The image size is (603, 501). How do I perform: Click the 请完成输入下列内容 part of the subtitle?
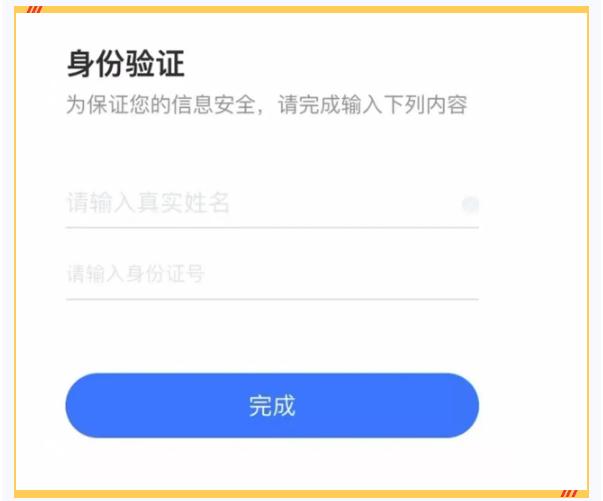pos(373,104)
